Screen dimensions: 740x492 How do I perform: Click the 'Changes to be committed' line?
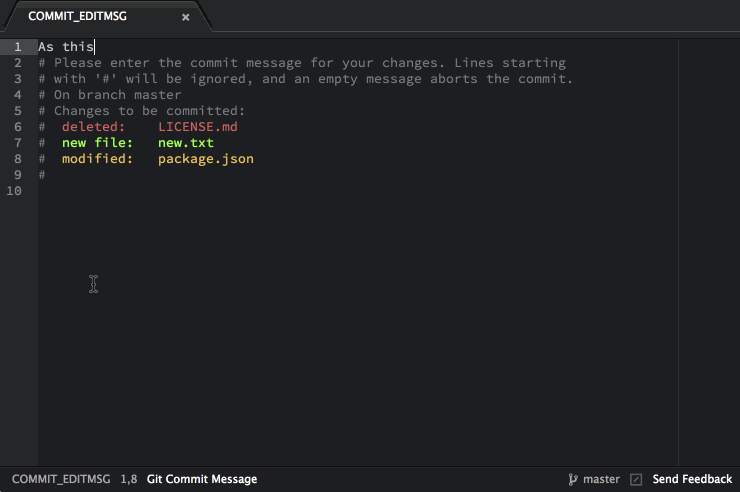(142, 111)
